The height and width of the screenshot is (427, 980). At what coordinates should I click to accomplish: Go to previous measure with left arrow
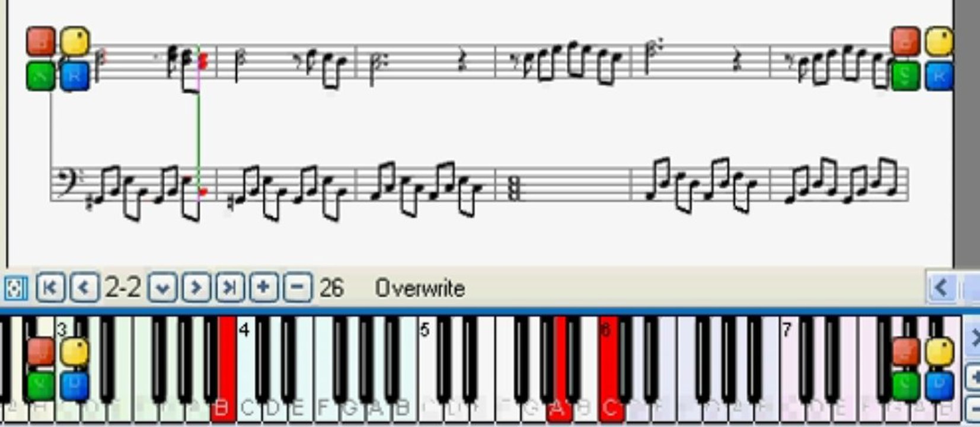[x=84, y=288]
